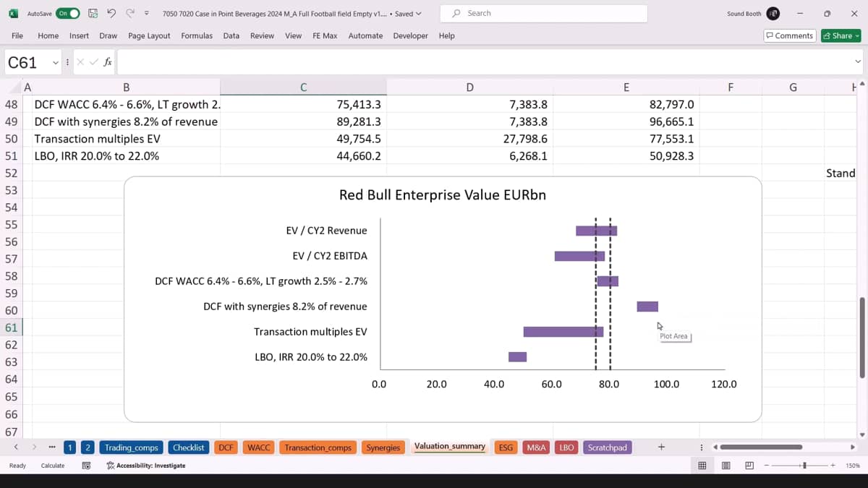
Task: Open the Scratchpad sheet tab
Action: tap(608, 448)
